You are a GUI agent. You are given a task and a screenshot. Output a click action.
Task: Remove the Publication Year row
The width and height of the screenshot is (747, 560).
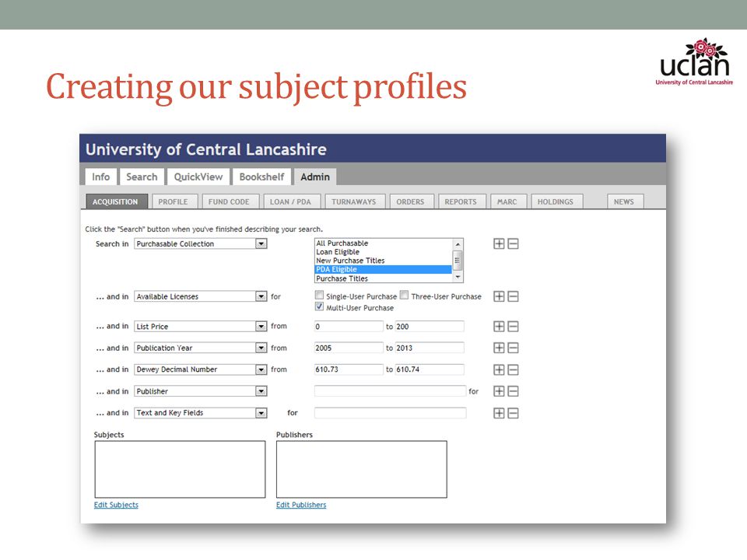pos(513,348)
